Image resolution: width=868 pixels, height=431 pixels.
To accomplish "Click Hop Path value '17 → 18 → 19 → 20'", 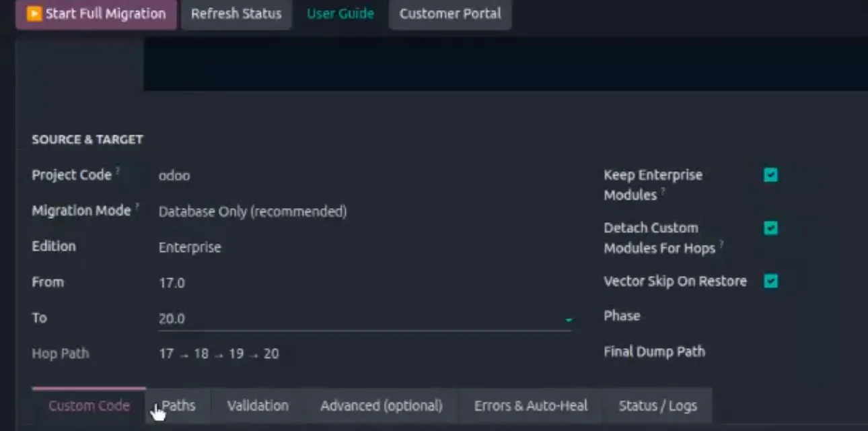I will tap(219, 354).
